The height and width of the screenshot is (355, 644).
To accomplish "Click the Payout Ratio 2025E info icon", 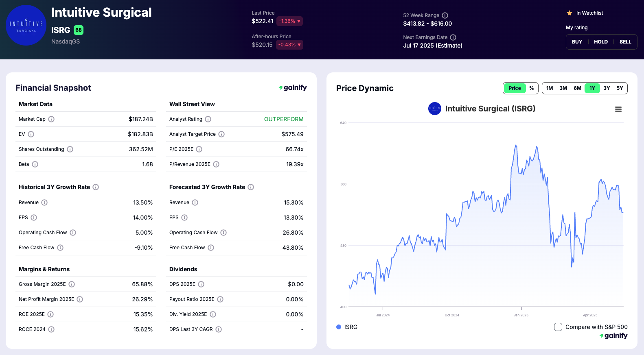I will tap(220, 299).
